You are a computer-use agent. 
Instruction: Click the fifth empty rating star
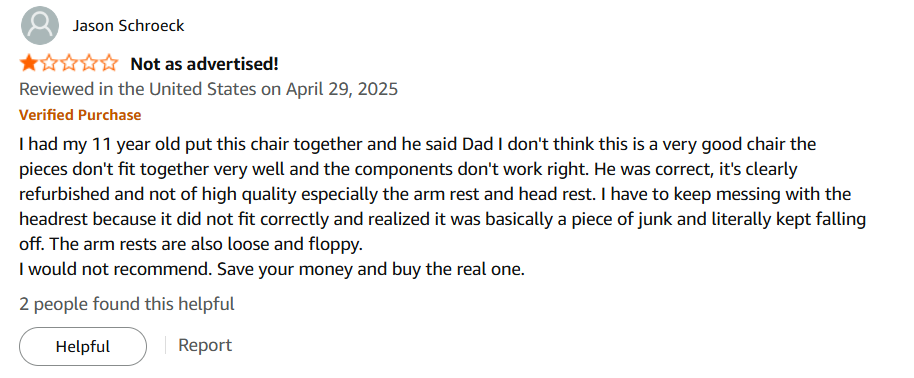pos(108,62)
